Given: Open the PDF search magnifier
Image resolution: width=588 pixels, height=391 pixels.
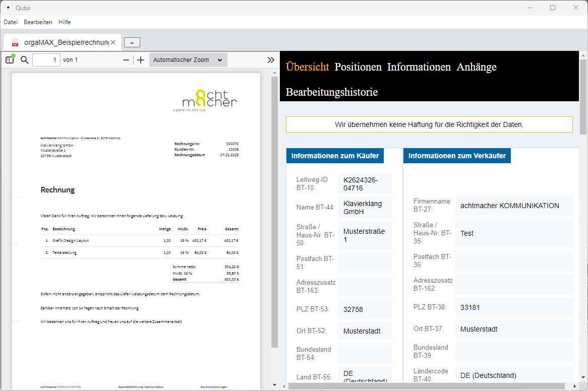Looking at the screenshot, I should [24, 60].
